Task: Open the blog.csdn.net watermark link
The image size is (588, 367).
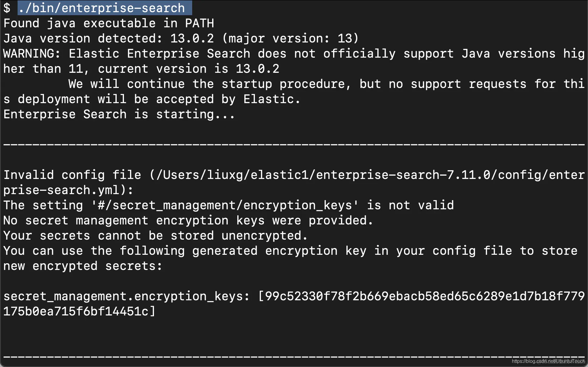Action: pyautogui.click(x=548, y=361)
